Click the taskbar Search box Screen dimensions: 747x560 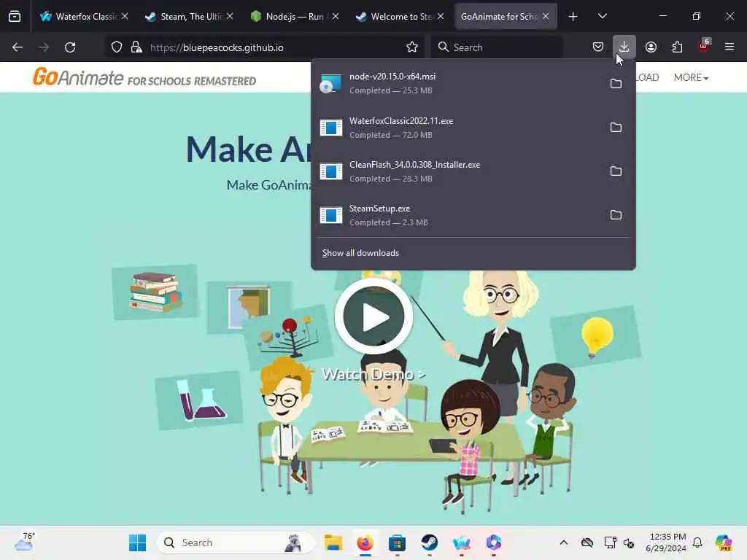coord(236,542)
